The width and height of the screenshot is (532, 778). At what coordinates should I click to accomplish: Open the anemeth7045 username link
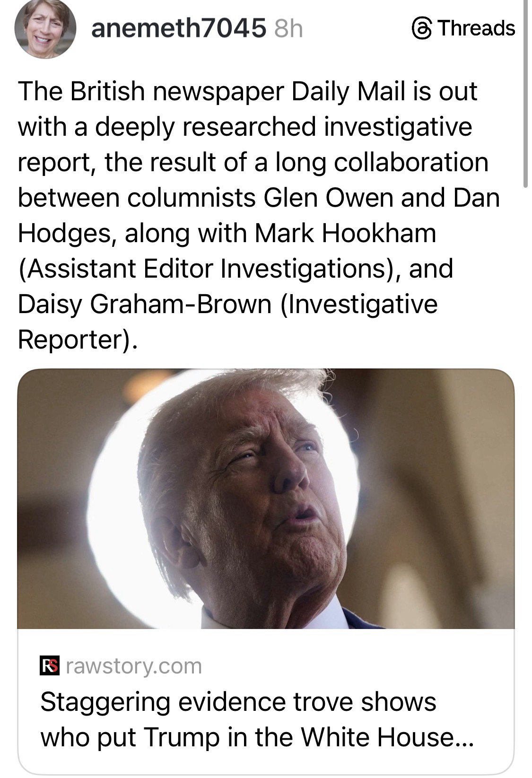coord(178,28)
